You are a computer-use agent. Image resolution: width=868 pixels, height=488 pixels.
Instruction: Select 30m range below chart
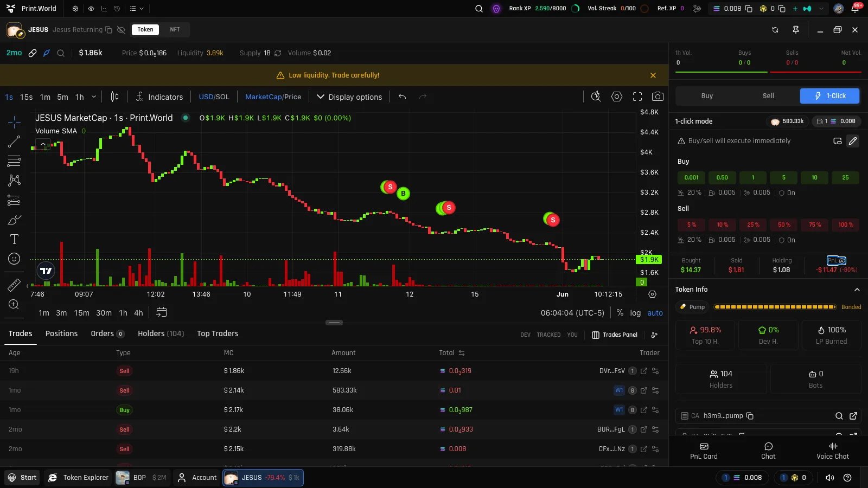click(104, 313)
